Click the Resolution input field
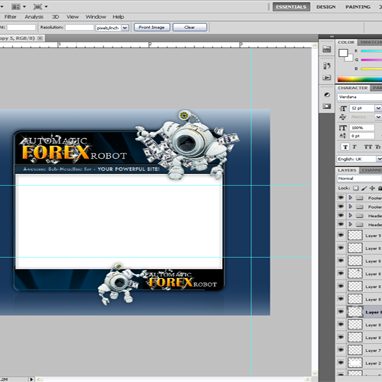Viewport: 382px width, 382px height. click(x=79, y=28)
